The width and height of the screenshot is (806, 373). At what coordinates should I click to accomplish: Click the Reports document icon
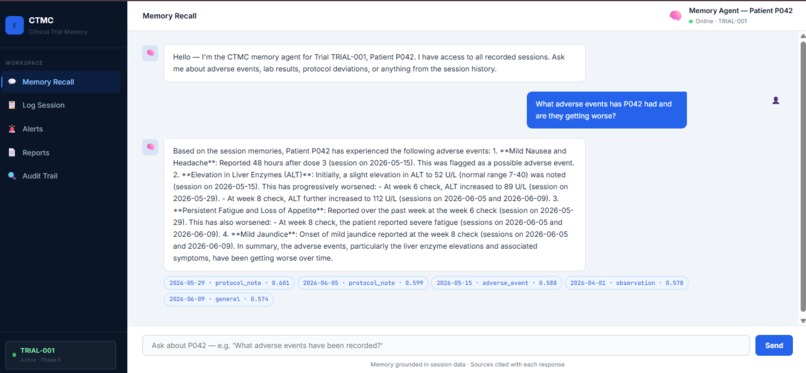click(x=12, y=153)
